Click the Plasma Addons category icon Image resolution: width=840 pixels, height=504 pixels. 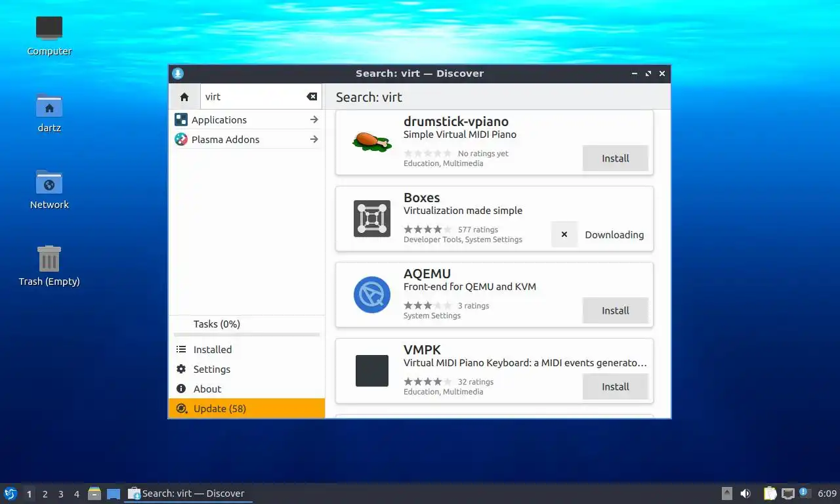[x=181, y=139]
